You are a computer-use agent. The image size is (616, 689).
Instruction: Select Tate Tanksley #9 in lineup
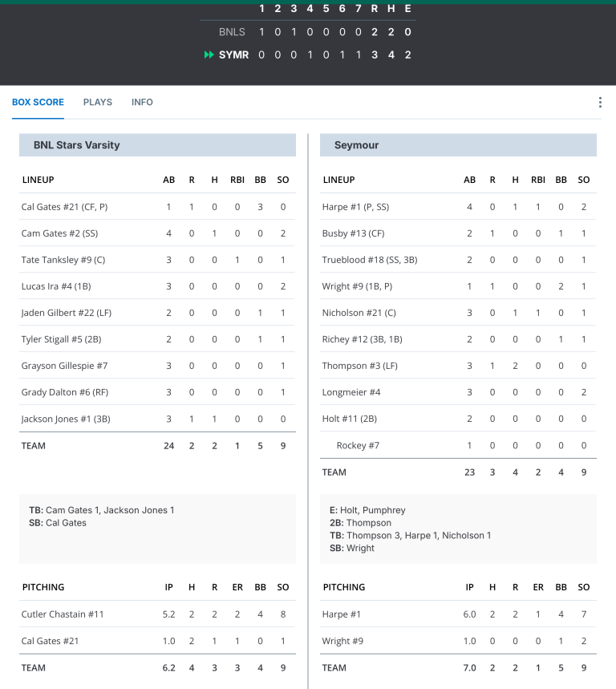(x=60, y=260)
